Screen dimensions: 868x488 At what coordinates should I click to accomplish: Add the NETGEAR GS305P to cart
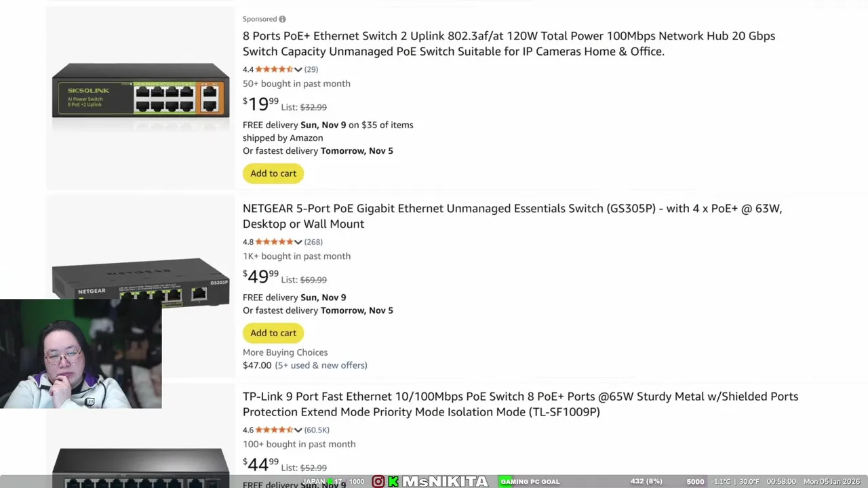pyautogui.click(x=273, y=333)
